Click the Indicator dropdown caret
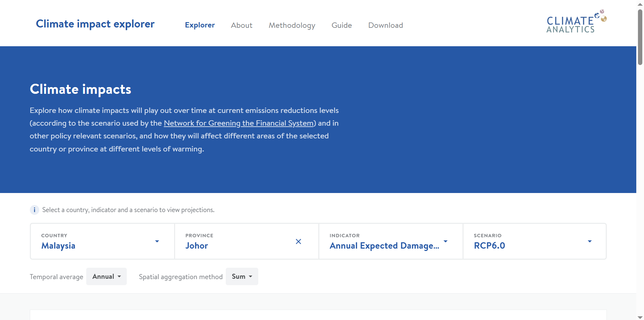The image size is (644, 320). 445,242
